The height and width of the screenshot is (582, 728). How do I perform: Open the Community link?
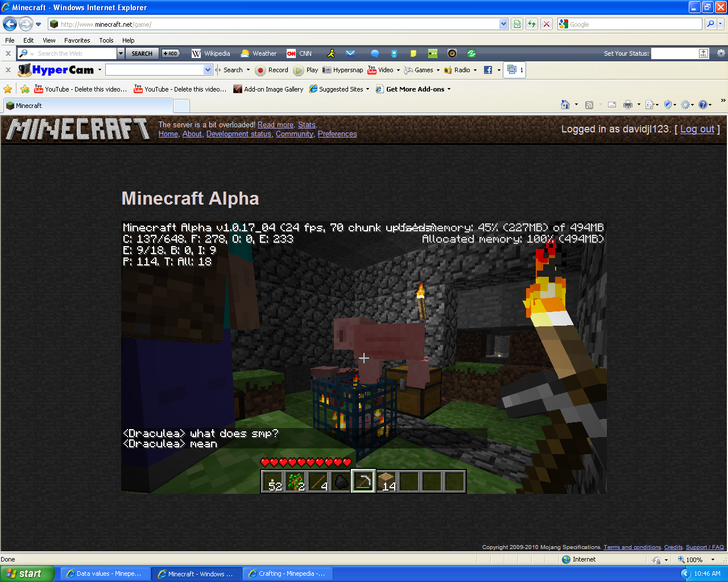pos(295,134)
